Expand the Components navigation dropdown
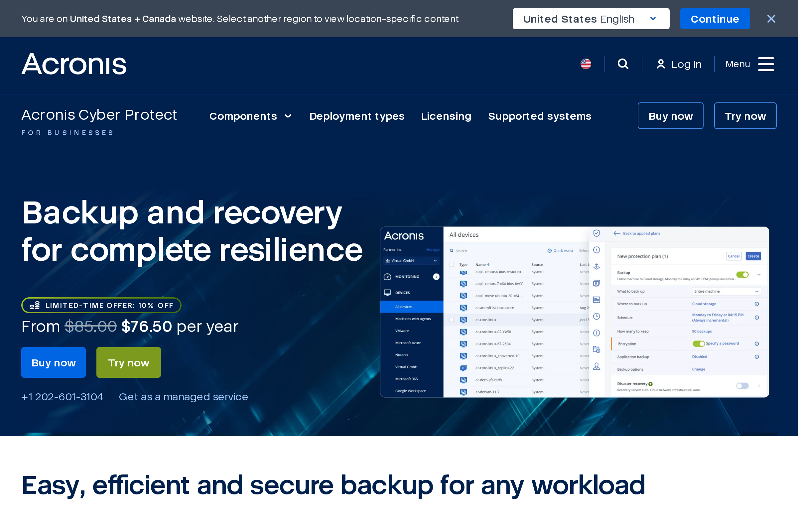The image size is (798, 532). click(251, 116)
